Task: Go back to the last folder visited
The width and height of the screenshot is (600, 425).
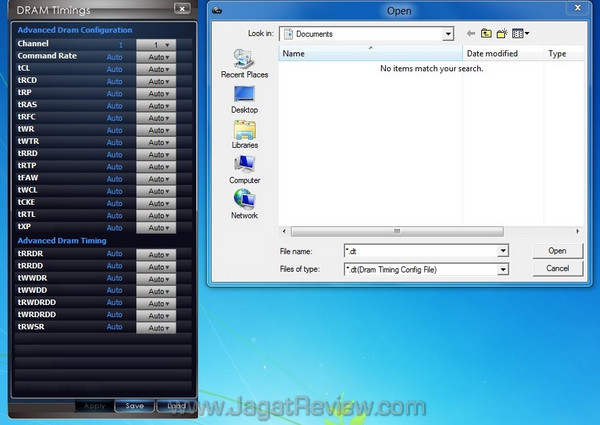Action: pos(471,34)
